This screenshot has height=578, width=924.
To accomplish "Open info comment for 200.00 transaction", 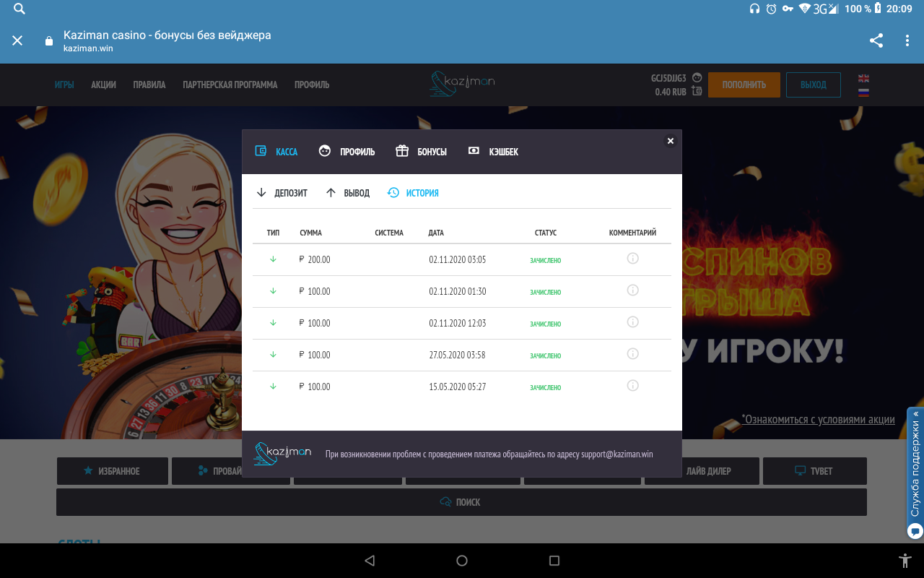I will pyautogui.click(x=632, y=259).
